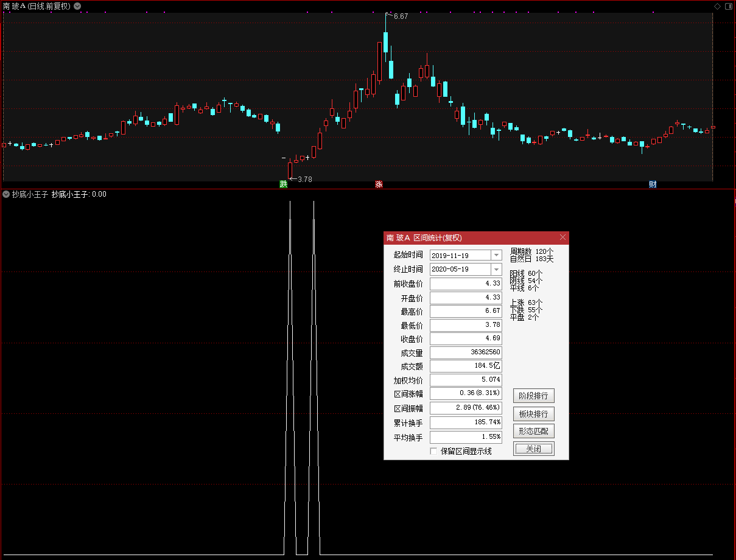Viewport: 736px width, 560px height.
Task: Click the 最高价 value 6.67
Action: [x=466, y=311]
